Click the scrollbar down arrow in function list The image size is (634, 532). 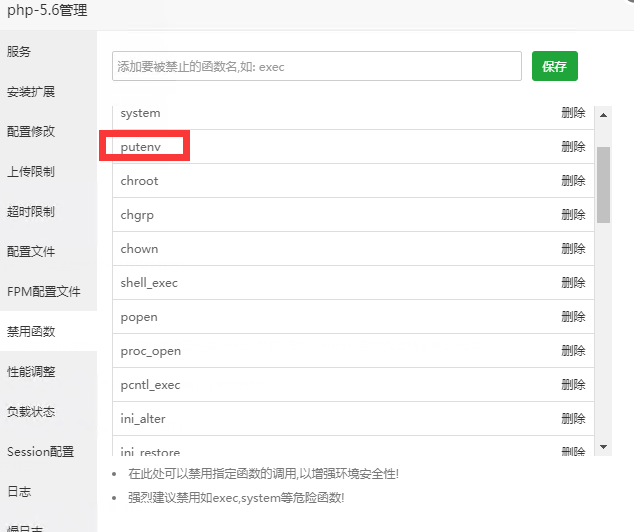603,446
